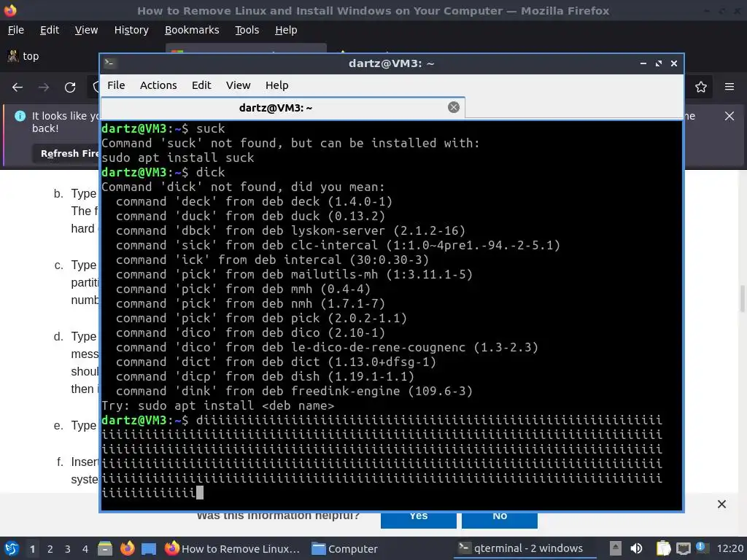Screen dimensions: 747x560
Task: Click the "command 'dict' from deb dict" line
Action: (276, 362)
